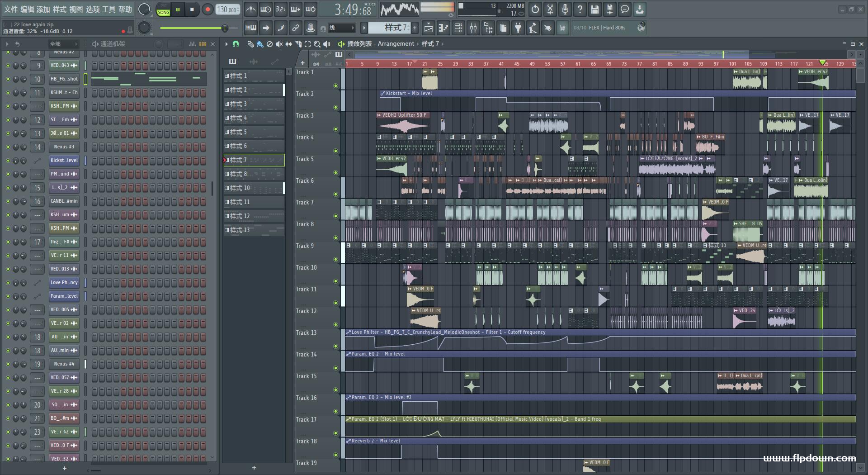The width and height of the screenshot is (868, 475).
Task: Click the undo history circular arrow icon
Action: (x=535, y=9)
